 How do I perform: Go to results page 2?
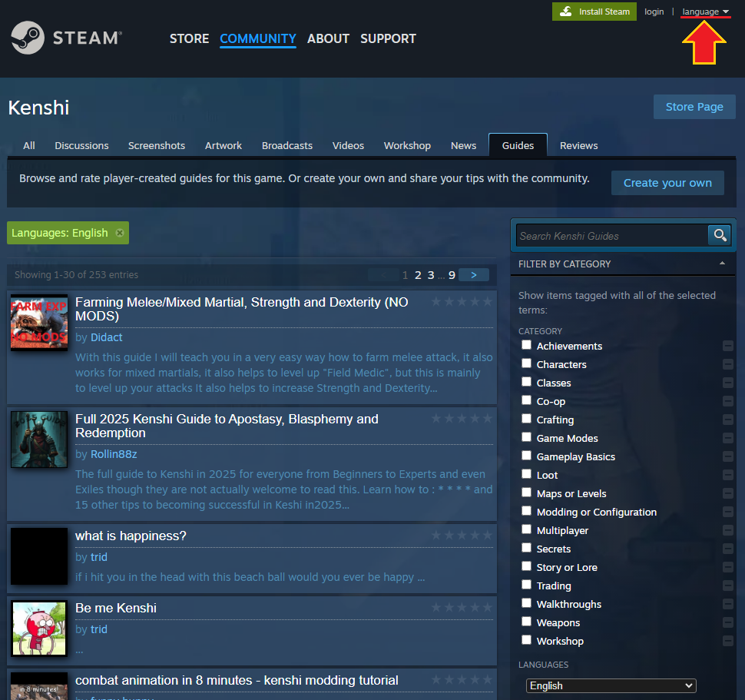click(418, 274)
